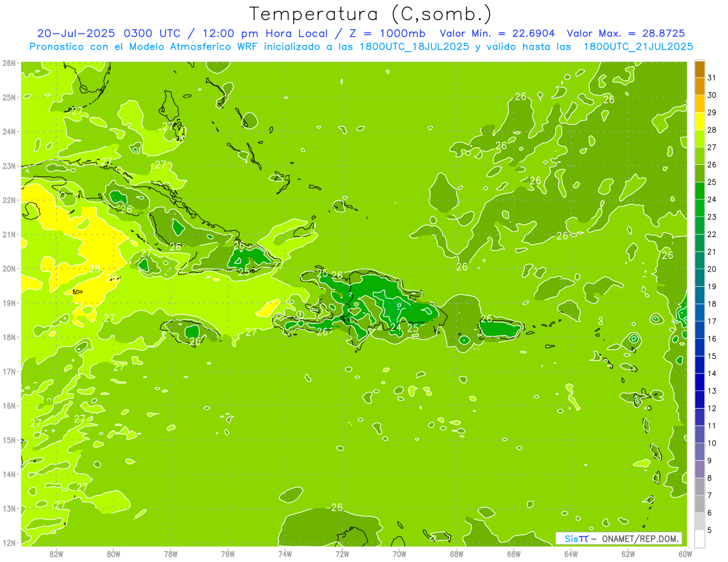Click the colorbar value label '12'

click(x=712, y=408)
